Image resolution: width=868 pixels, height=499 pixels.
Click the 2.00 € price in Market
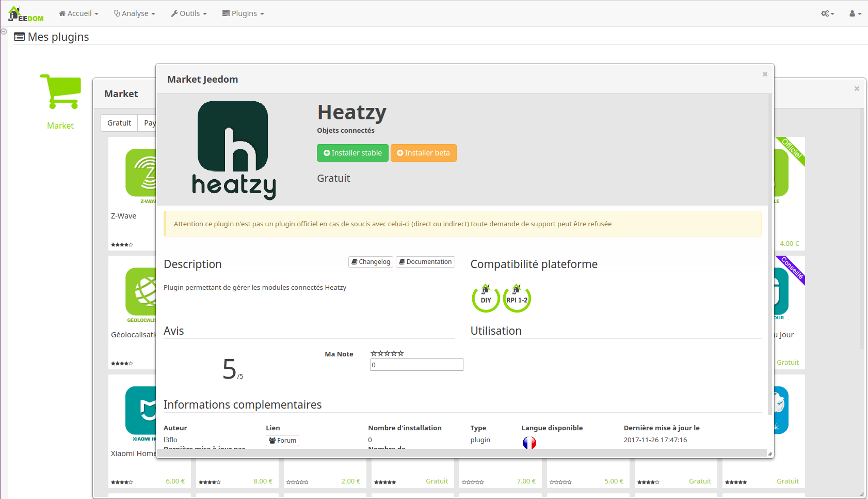point(350,481)
